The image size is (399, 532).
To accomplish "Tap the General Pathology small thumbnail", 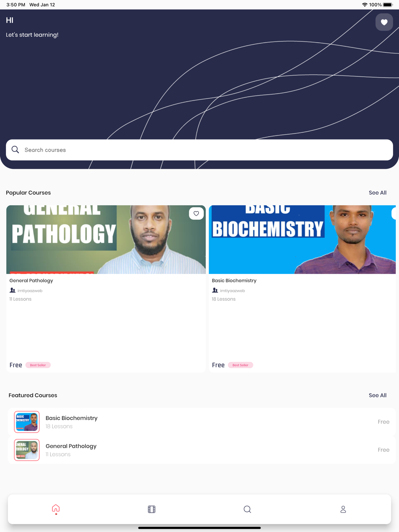I will [x=27, y=450].
